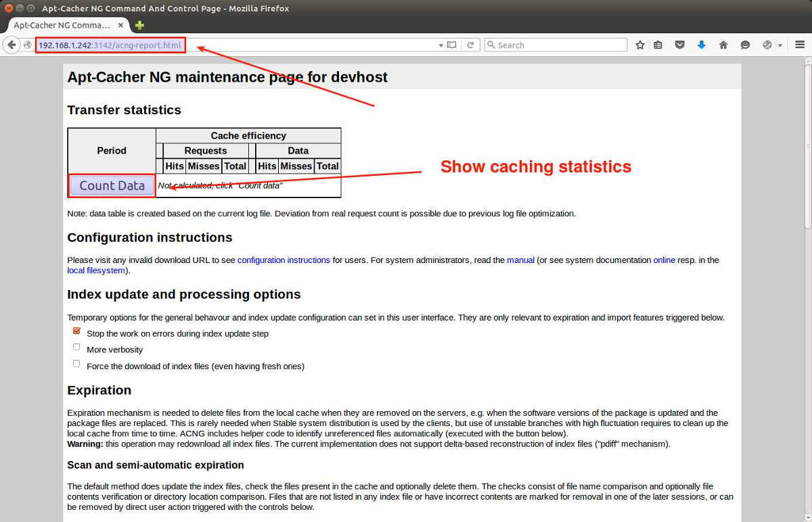Open the Hello chat smiley icon

point(745,45)
